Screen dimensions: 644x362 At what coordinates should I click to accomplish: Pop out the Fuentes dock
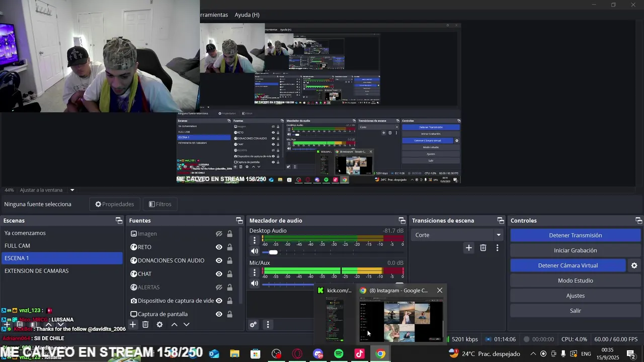tap(239, 221)
